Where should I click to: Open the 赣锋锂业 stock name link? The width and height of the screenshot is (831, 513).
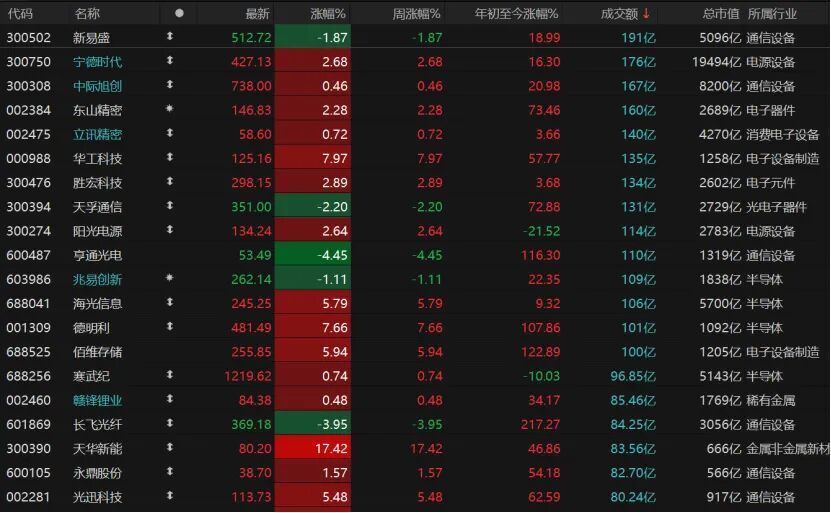tap(98, 400)
